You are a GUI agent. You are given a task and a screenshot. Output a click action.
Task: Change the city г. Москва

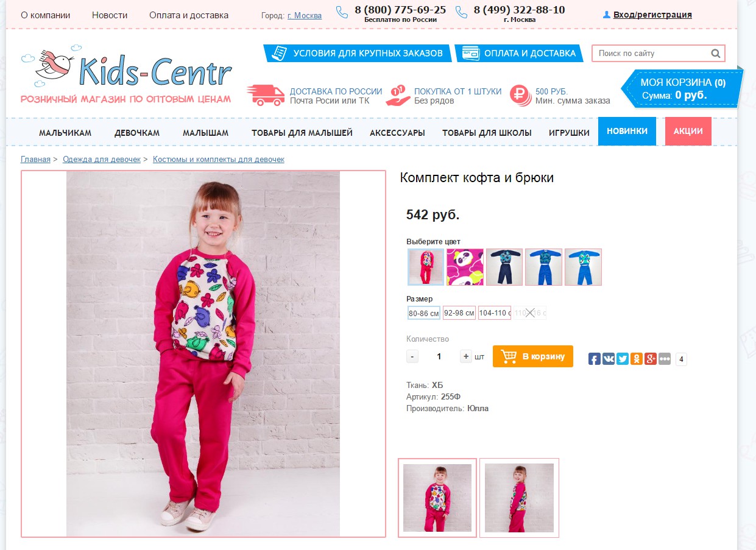(305, 15)
